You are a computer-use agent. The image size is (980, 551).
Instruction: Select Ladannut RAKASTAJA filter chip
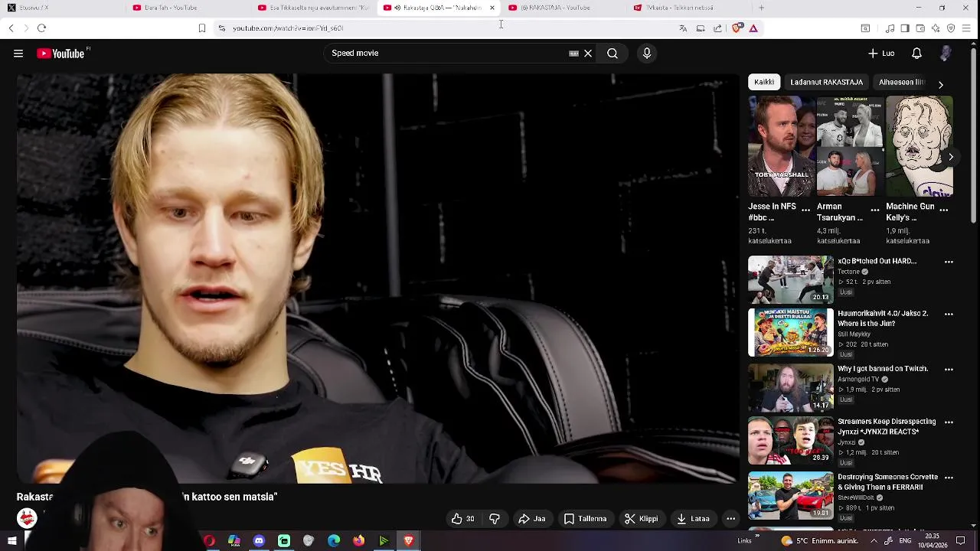pyautogui.click(x=827, y=82)
